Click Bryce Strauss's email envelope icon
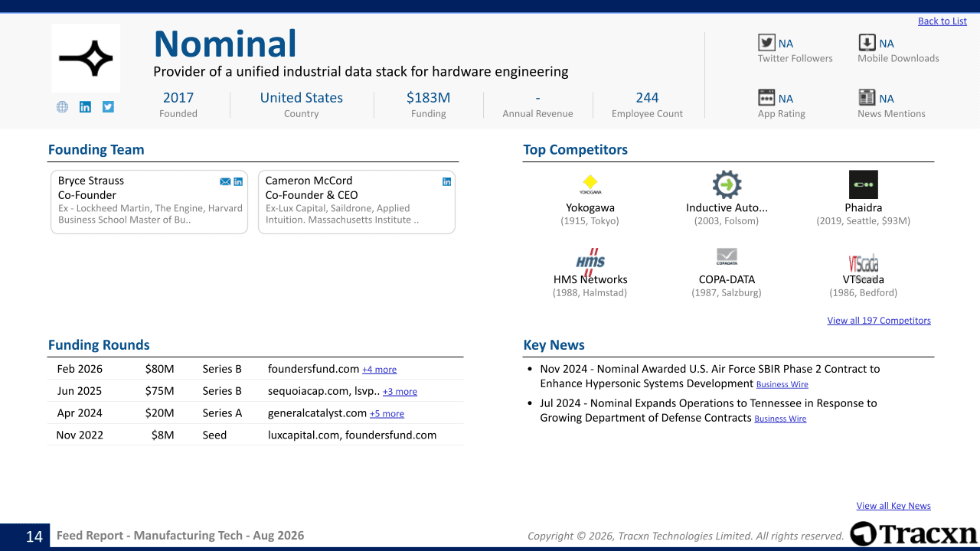This screenshot has height=551, width=980. 225,181
